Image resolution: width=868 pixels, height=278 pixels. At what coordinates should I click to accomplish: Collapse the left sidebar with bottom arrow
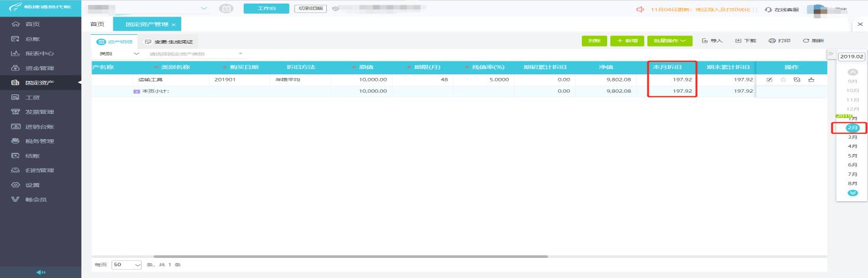(x=41, y=272)
